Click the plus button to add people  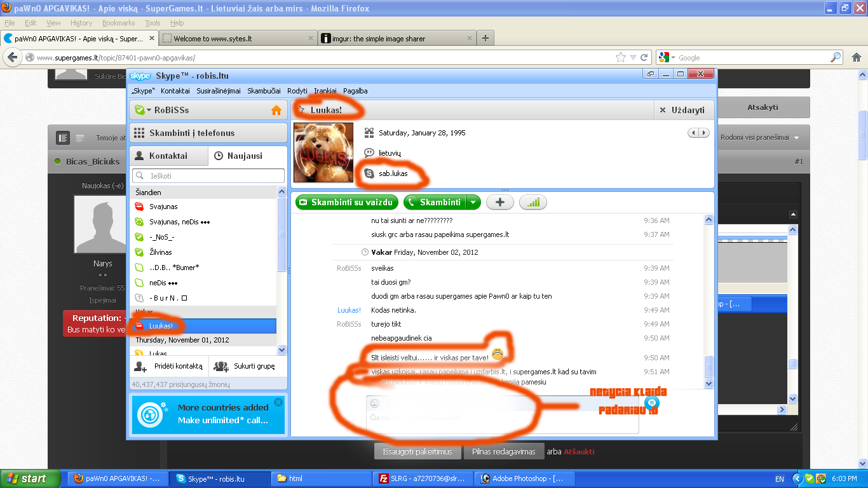[x=500, y=202]
